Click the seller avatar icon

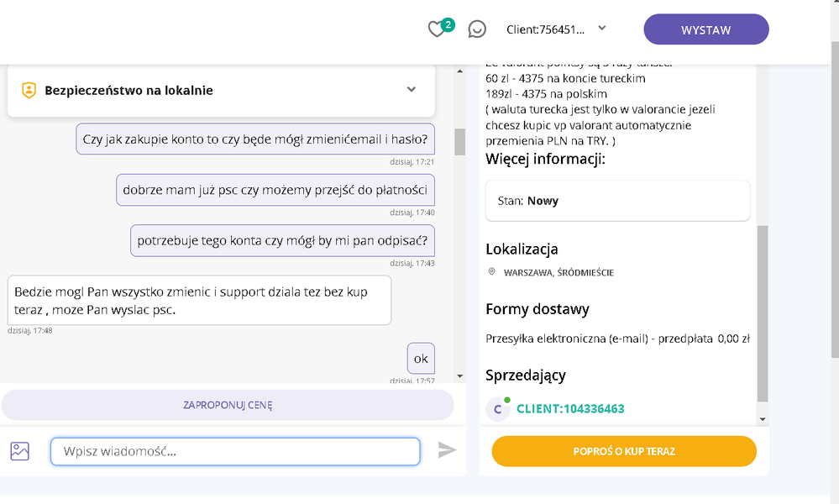tap(498, 409)
